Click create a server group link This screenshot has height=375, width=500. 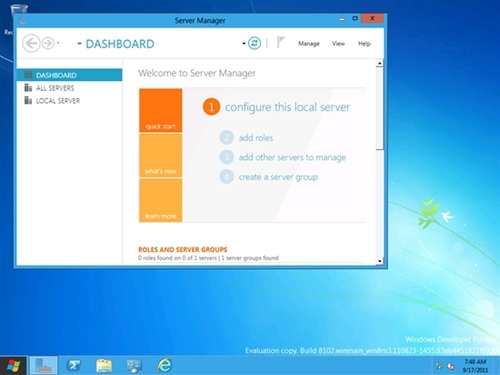click(278, 177)
